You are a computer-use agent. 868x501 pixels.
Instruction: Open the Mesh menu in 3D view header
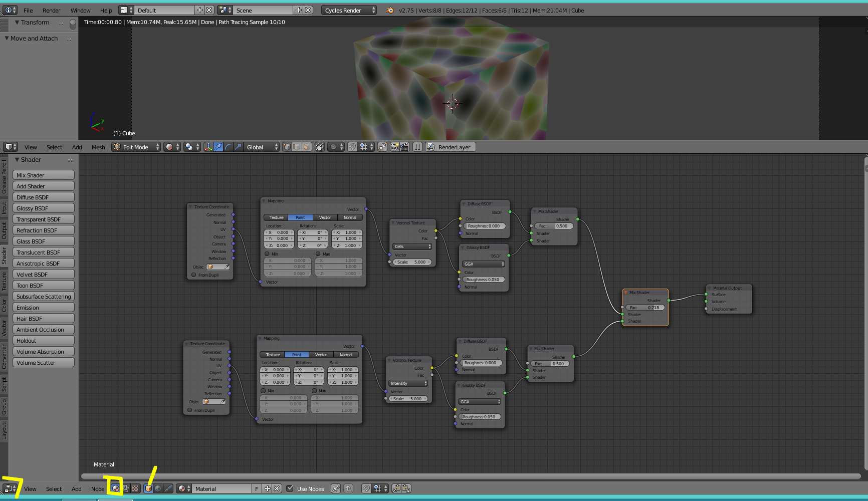(98, 147)
